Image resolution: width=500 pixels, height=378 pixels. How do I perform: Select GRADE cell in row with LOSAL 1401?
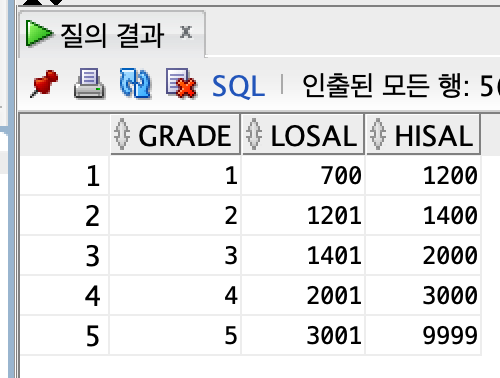tap(175, 255)
